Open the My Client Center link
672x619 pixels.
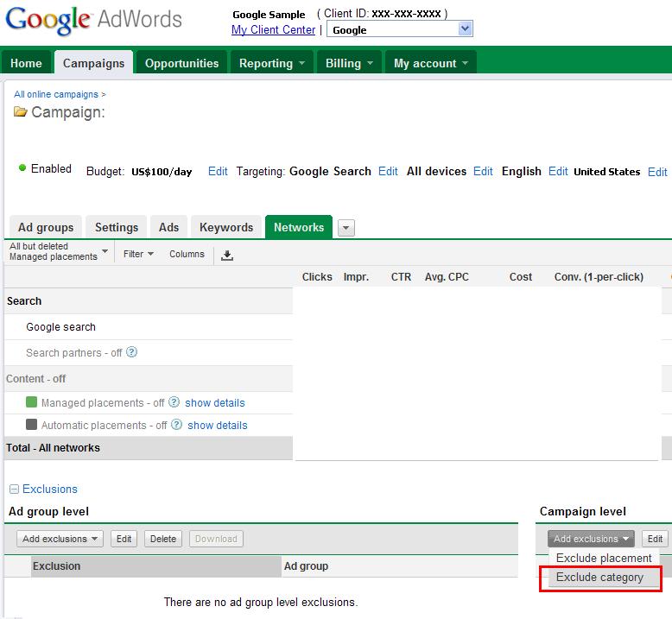click(x=274, y=30)
